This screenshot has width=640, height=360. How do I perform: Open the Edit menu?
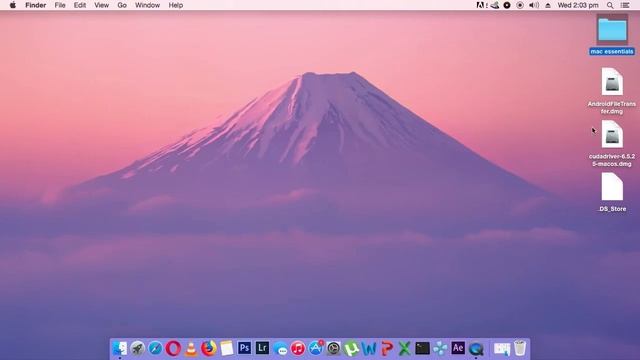coord(80,5)
